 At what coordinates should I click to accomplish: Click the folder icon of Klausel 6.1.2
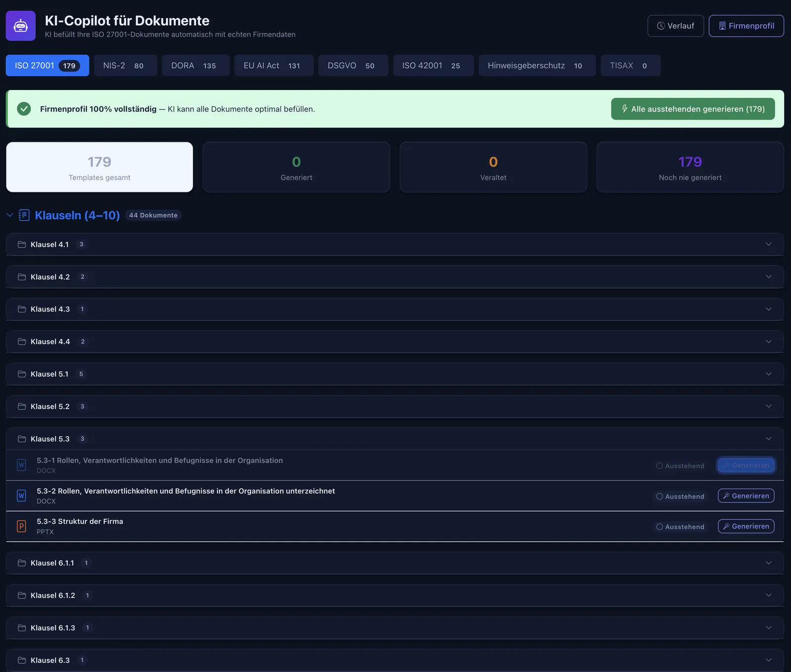pos(22,595)
